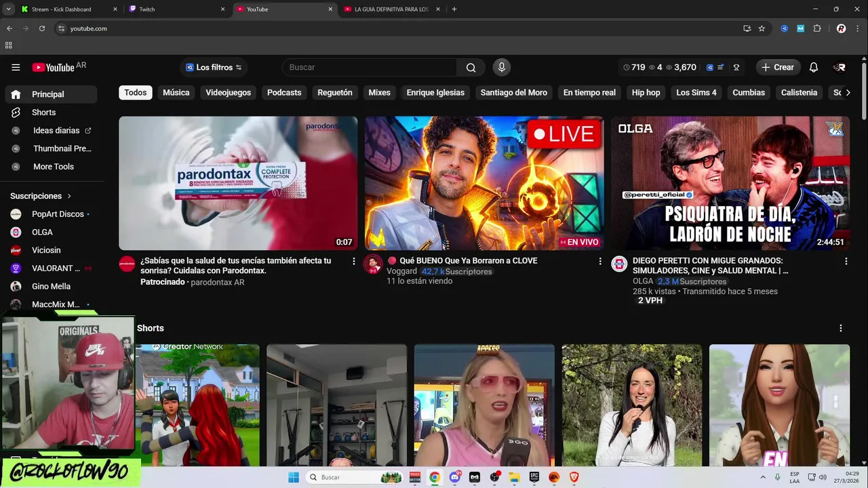Viewport: 868px width, 488px height.
Task: Click the YouTube search input field
Action: pos(370,67)
